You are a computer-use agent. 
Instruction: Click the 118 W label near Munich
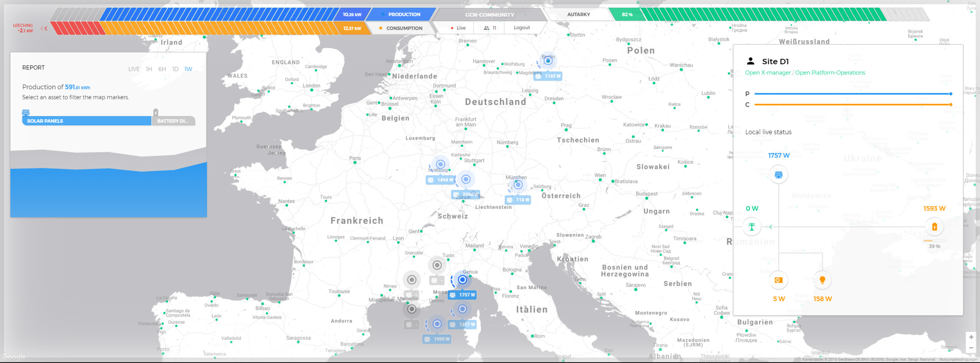pos(518,200)
